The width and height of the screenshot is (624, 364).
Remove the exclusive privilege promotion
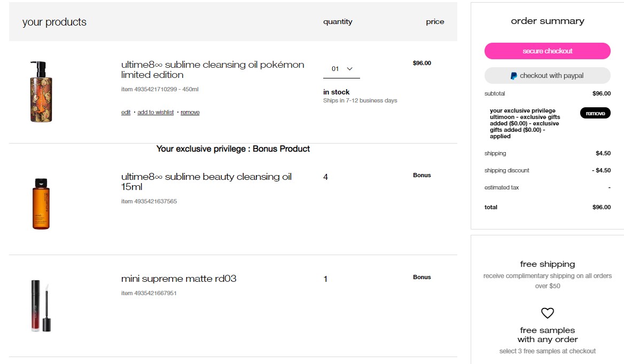pyautogui.click(x=595, y=113)
